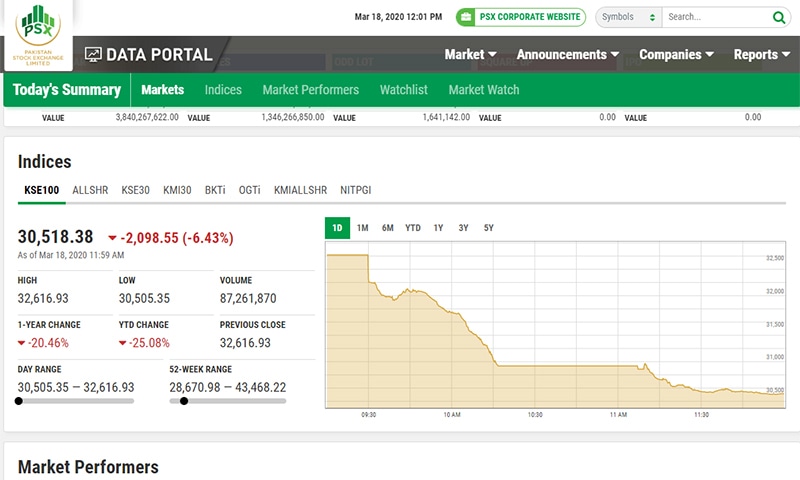Open Market Performers navigation item

tap(311, 90)
